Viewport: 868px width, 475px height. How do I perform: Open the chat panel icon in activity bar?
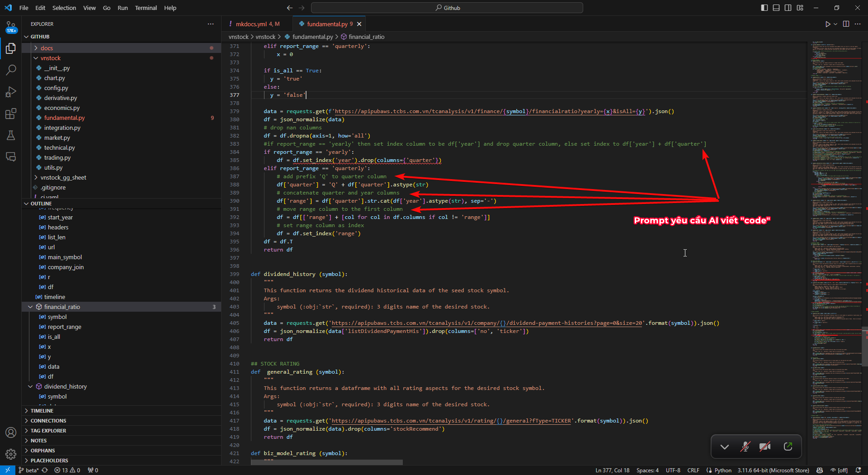coord(11,157)
